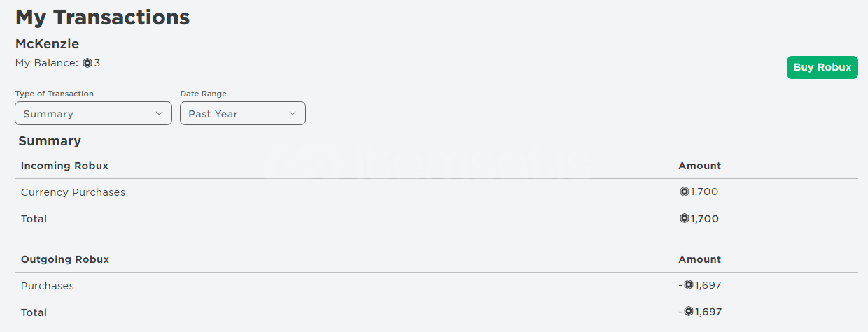Click the Robux icon in Incoming Total row
Image resolution: width=868 pixels, height=332 pixels.
tap(685, 219)
